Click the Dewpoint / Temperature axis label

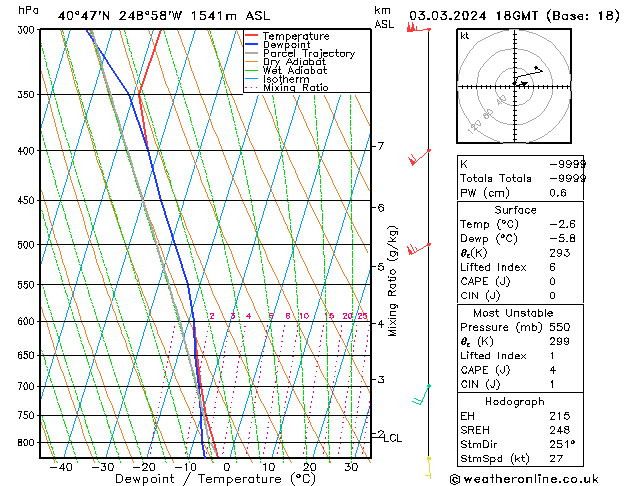click(x=202, y=479)
